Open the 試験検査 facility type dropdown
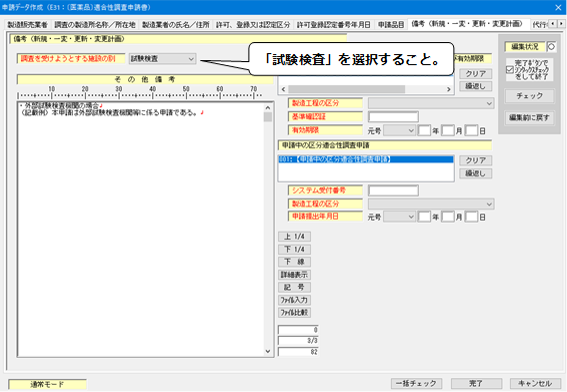The image size is (567, 392). (x=162, y=59)
